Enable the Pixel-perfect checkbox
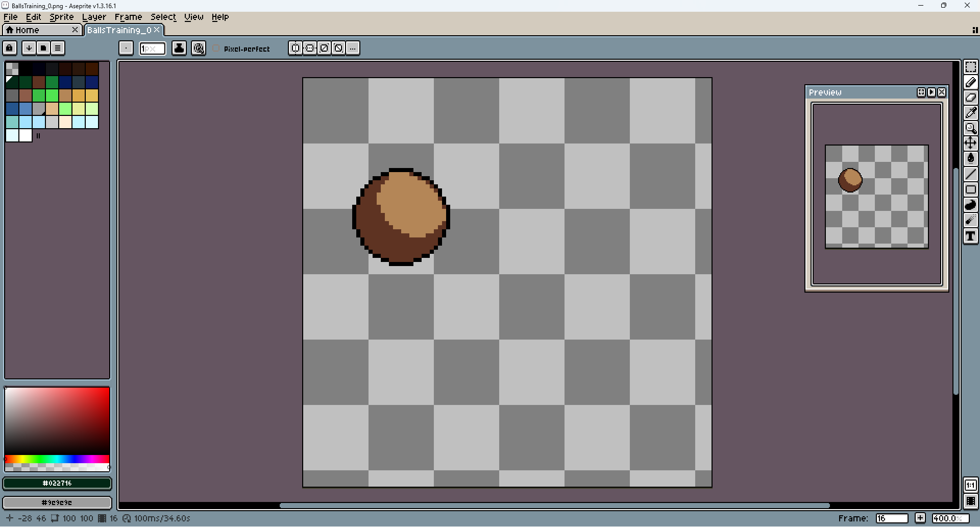The width and height of the screenshot is (980, 527). [x=216, y=49]
